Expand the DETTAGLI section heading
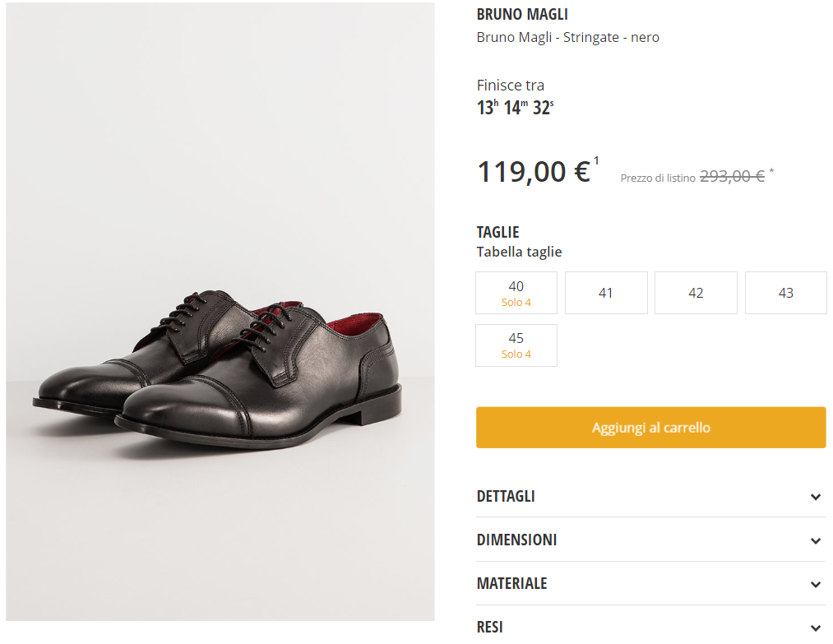This screenshot has height=644, width=833. point(506,496)
